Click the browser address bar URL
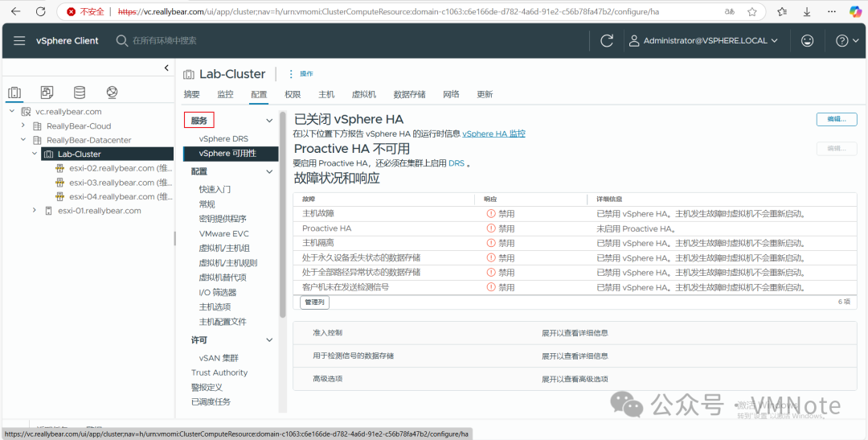Viewport: 868px width, 440px height. 388,11
